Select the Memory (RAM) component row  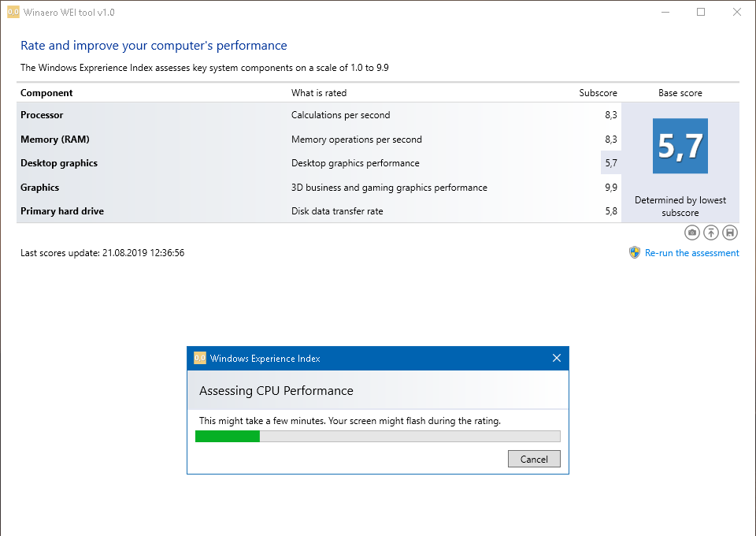[x=319, y=139]
